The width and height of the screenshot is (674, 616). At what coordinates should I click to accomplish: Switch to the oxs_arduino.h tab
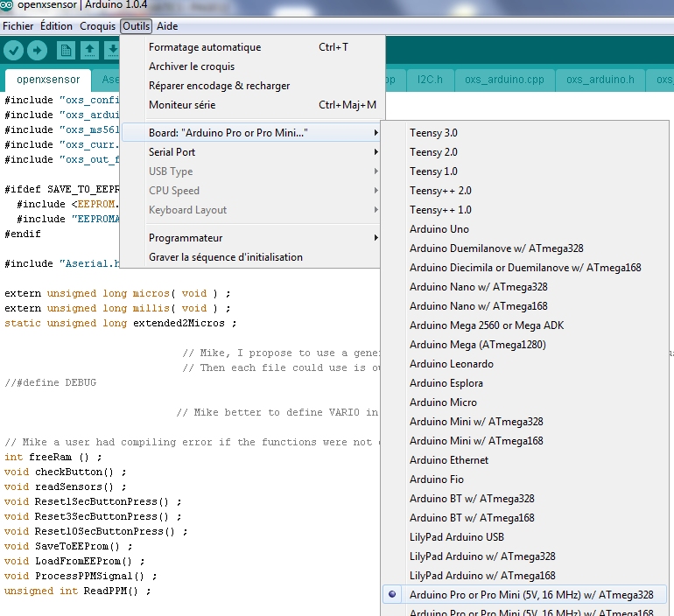click(600, 80)
